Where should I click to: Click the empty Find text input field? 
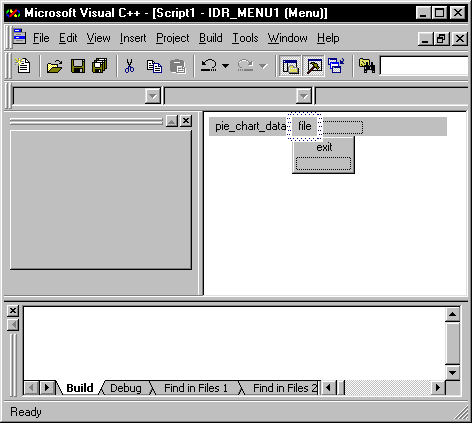pos(424,66)
